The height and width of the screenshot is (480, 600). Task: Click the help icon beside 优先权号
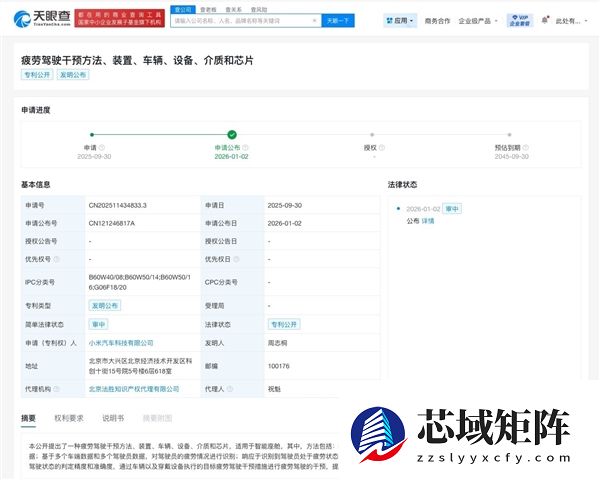point(57,259)
